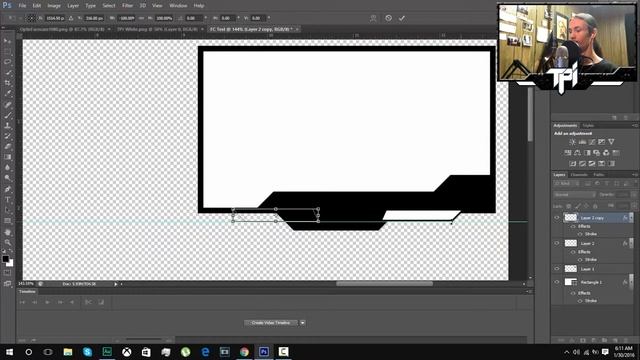
Task: Open File Explorer from the taskbar
Action: (x=68, y=352)
